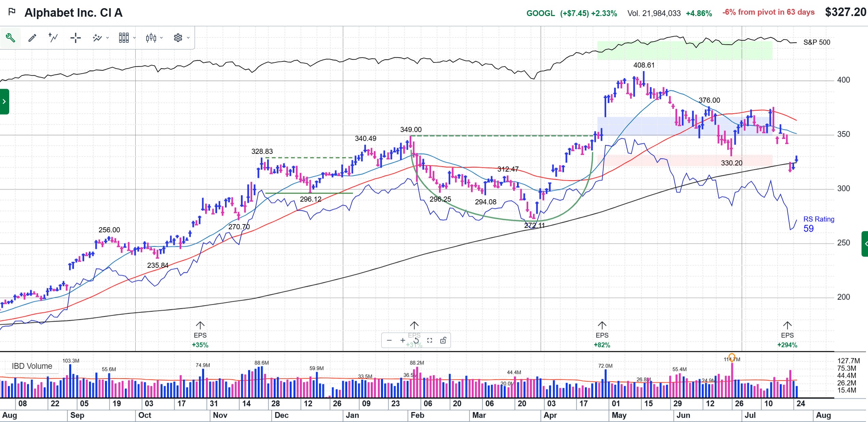This screenshot has width=868, height=422.
Task: Click the RS Rating 59 label
Action: click(819, 224)
